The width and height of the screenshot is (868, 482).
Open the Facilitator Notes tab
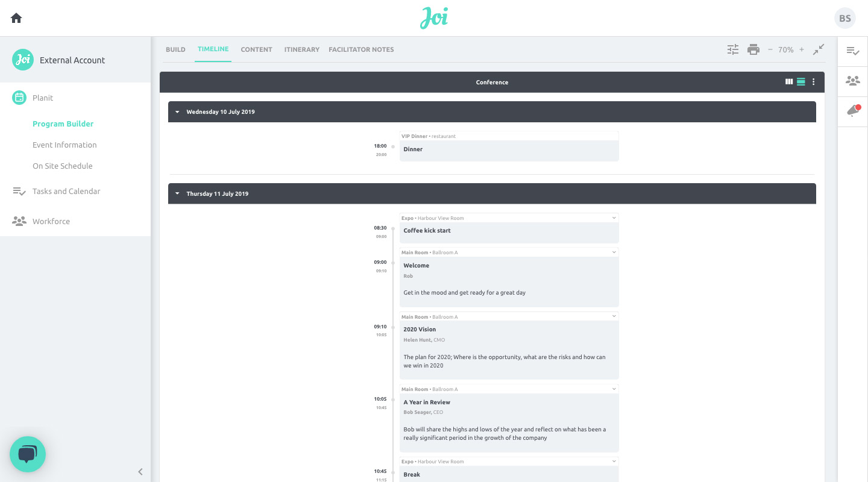[361, 49]
